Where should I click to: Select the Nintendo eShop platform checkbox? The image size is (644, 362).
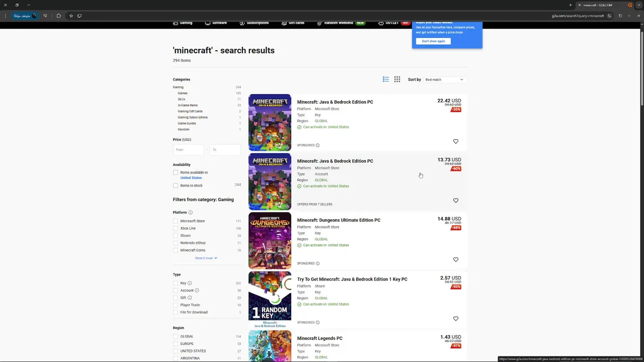(x=176, y=243)
